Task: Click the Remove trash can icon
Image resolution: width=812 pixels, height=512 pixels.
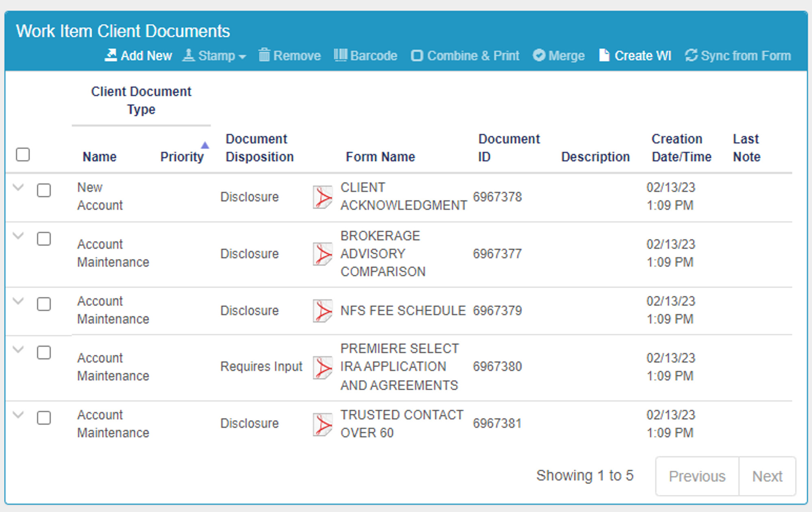Action: [x=264, y=55]
